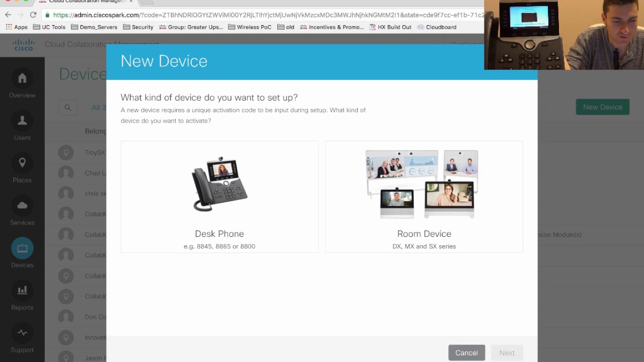The height and width of the screenshot is (362, 644).
Task: Open the UC Tools bookmark folder
Action: 49,27
